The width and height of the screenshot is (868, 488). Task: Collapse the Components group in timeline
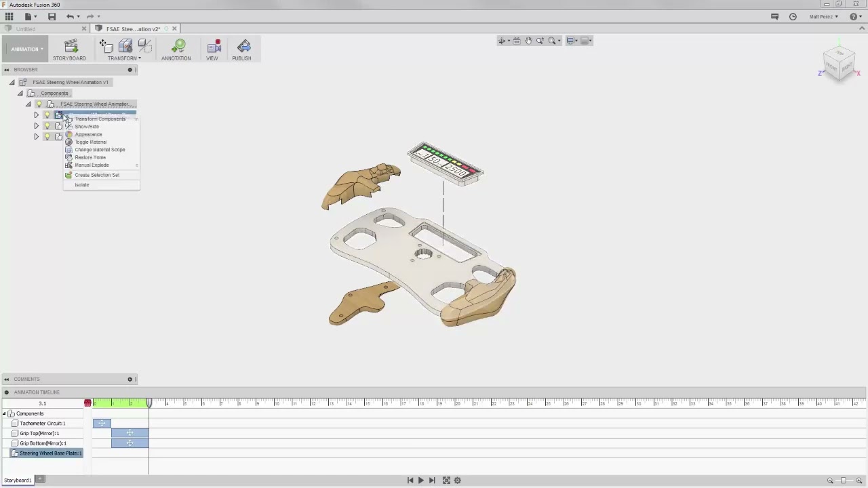coord(4,413)
